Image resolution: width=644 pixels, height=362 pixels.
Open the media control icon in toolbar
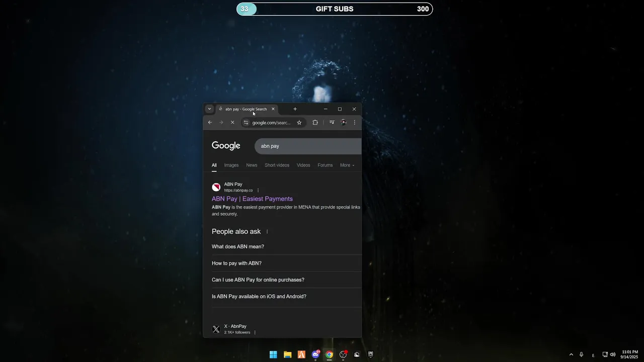[332, 122]
